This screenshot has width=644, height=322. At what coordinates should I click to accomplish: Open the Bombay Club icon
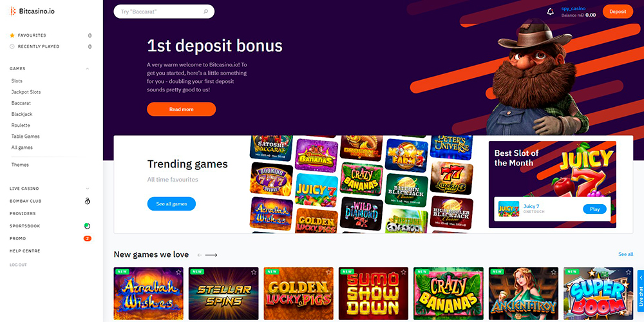[x=87, y=201]
